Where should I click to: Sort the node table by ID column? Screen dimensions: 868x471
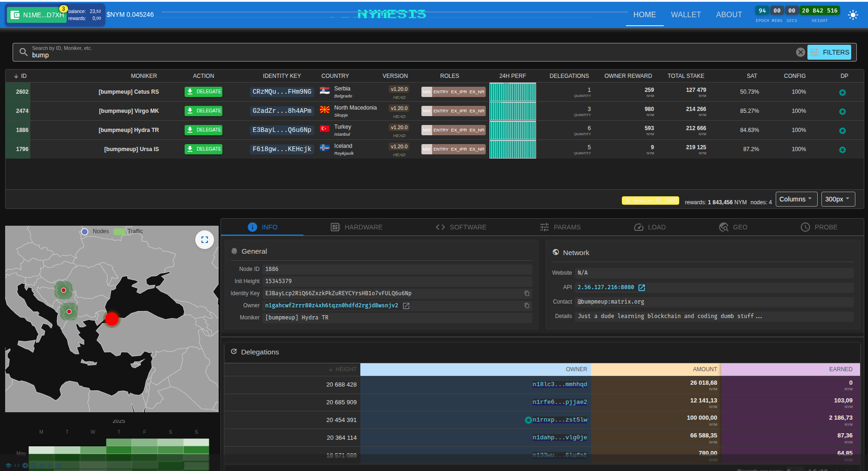point(21,76)
